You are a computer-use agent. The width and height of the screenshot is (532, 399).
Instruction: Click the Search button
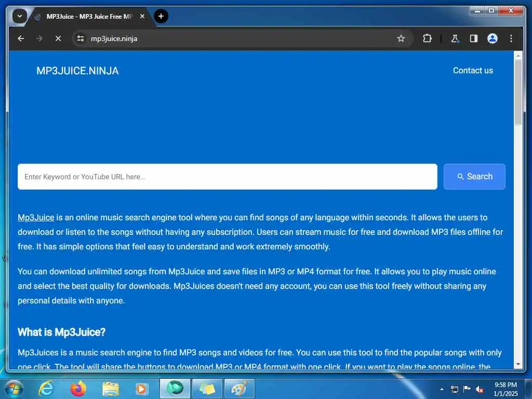click(x=474, y=177)
